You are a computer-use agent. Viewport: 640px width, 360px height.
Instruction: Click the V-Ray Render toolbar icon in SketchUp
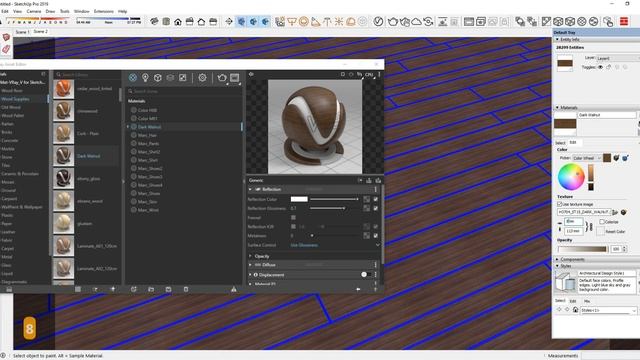coord(393,21)
